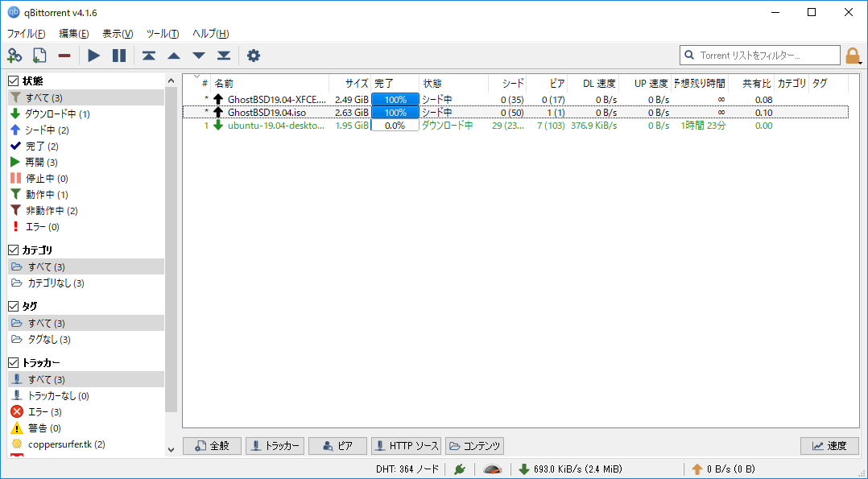Image resolution: width=868 pixels, height=479 pixels.
Task: Select トラッカーなし (0) filter
Action: 86,396
